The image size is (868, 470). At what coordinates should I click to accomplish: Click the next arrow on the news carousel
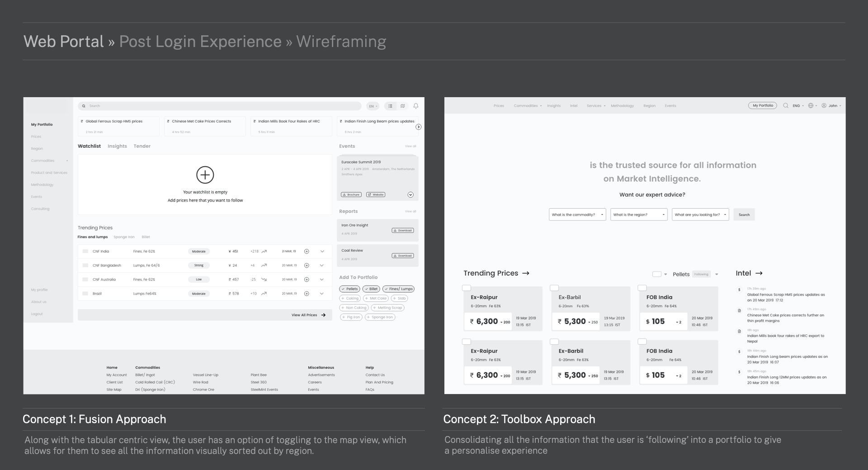click(x=419, y=127)
